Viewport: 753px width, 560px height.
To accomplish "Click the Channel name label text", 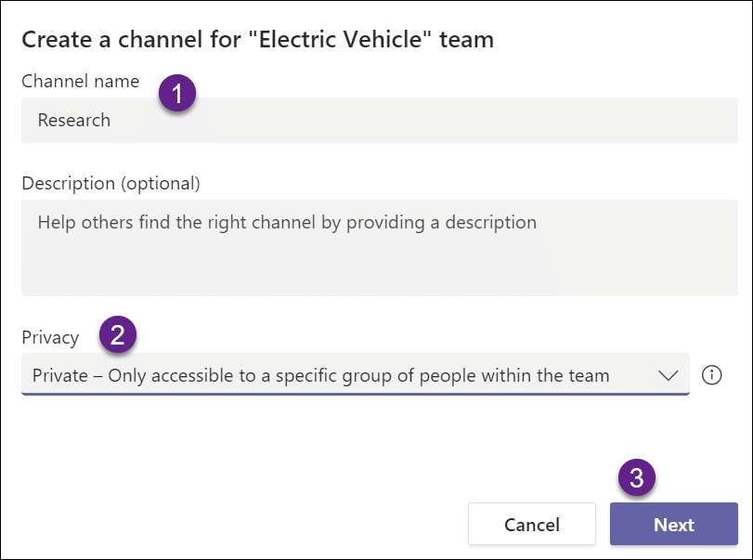I will pos(80,81).
